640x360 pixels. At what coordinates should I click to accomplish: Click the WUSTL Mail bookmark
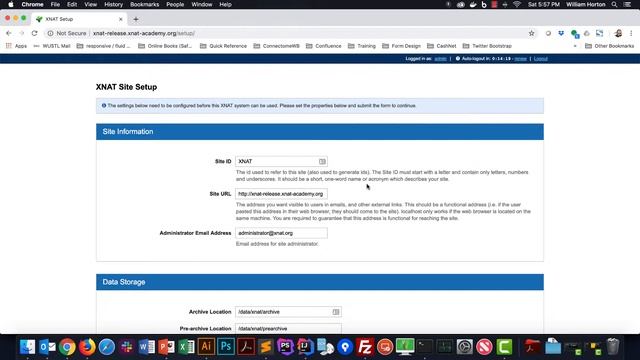[52, 46]
